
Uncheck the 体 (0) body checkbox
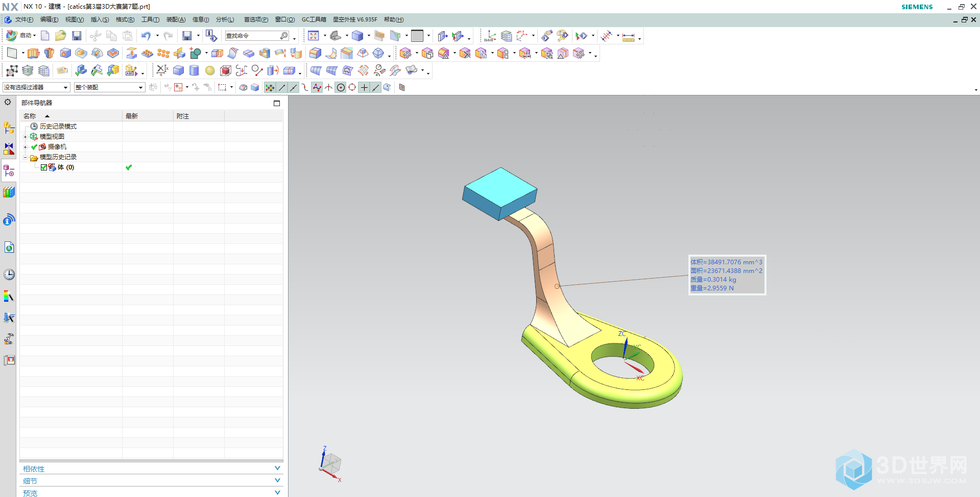[x=44, y=167]
